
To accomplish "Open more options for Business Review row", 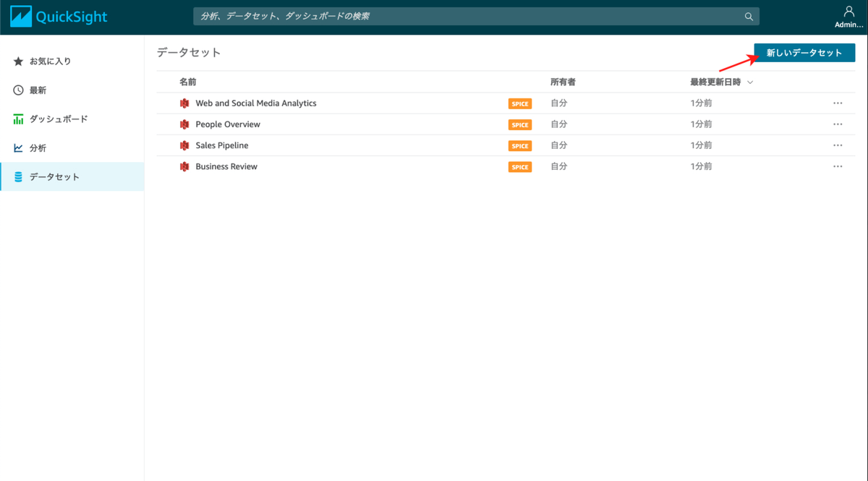I will pyautogui.click(x=838, y=166).
